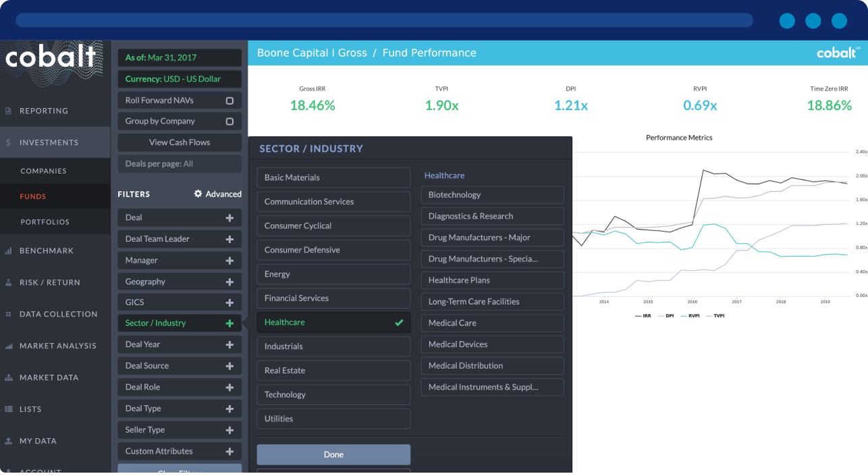Select the Communication Services sector
This screenshot has width=868, height=476.
pos(333,202)
